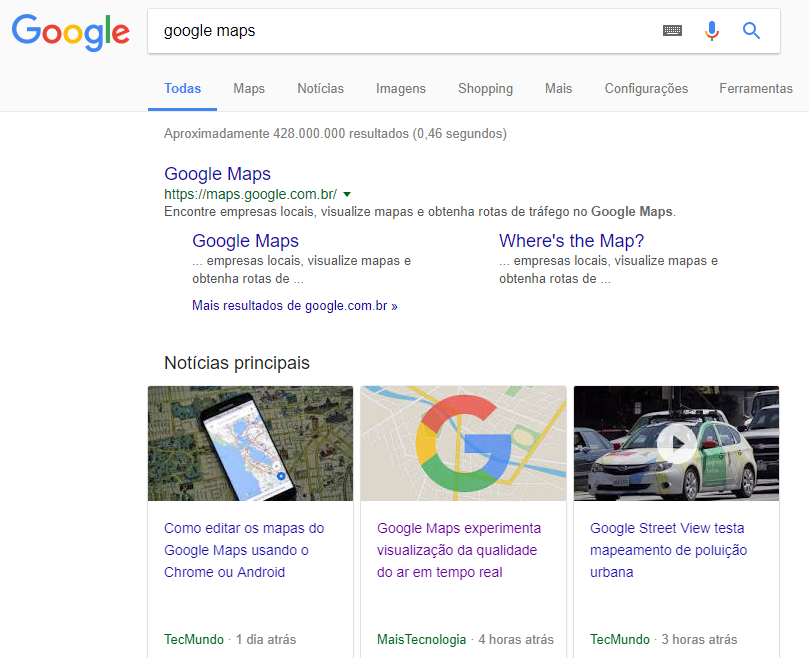
Task: Click the Google G logo news thumbnail
Action: (463, 443)
